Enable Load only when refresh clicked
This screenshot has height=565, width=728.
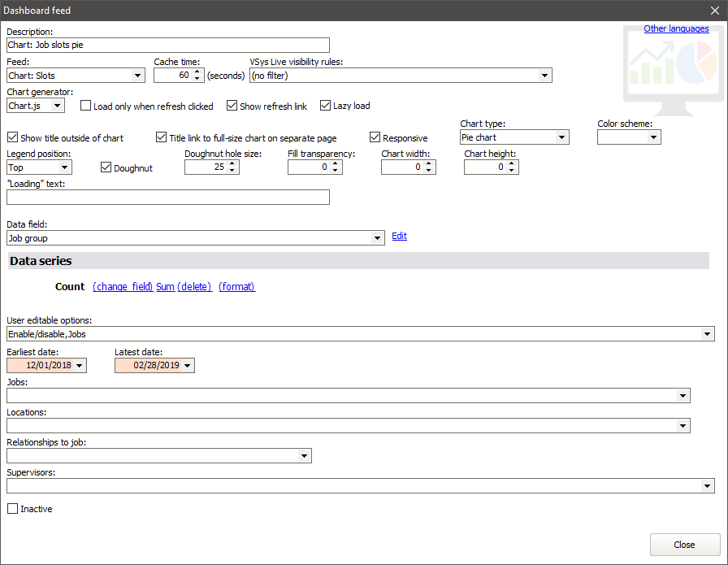(86, 106)
